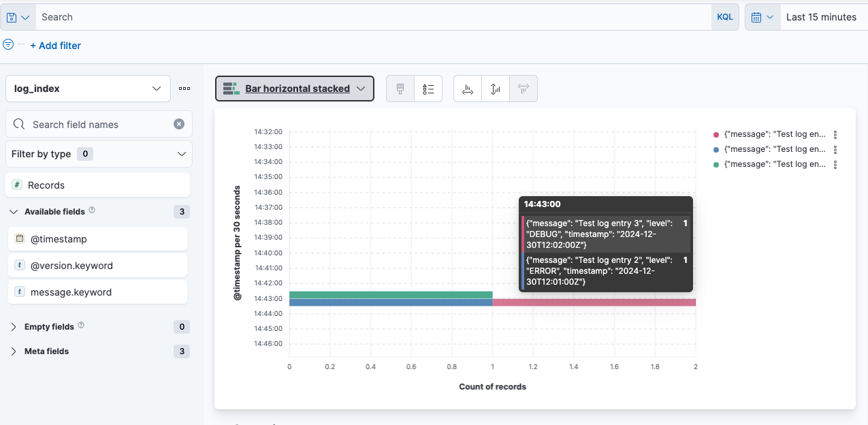This screenshot has width=868, height=425.
Task: Open options for the pink legend entry
Action: (x=835, y=135)
